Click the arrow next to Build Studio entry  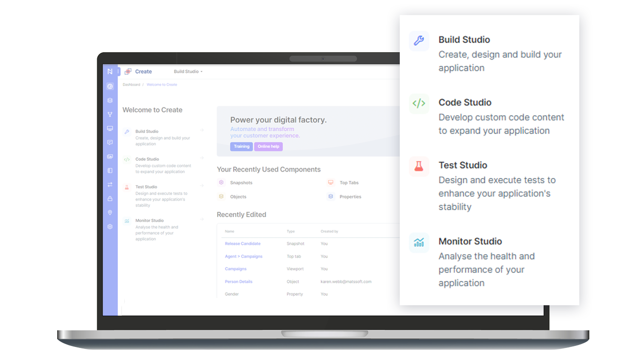point(202,130)
